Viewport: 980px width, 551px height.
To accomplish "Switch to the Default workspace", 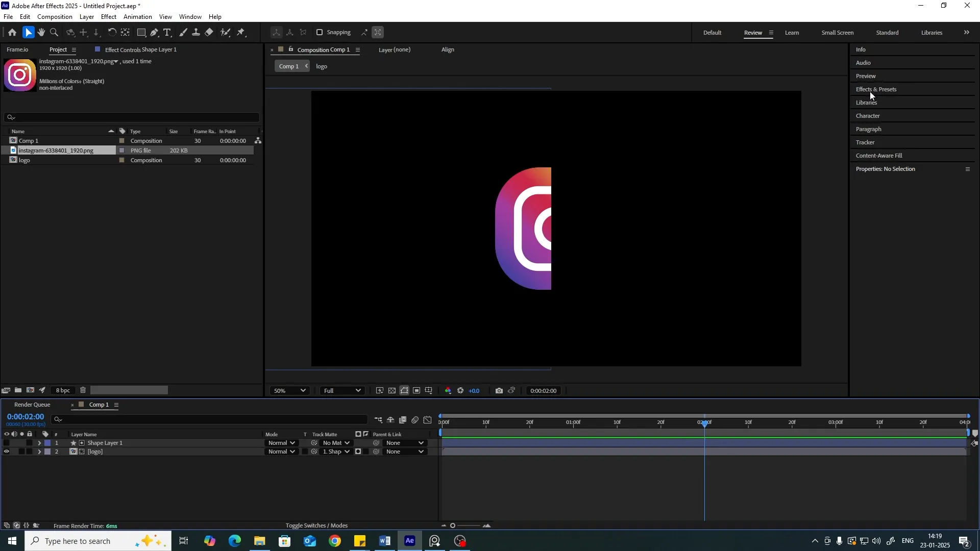I will [712, 33].
